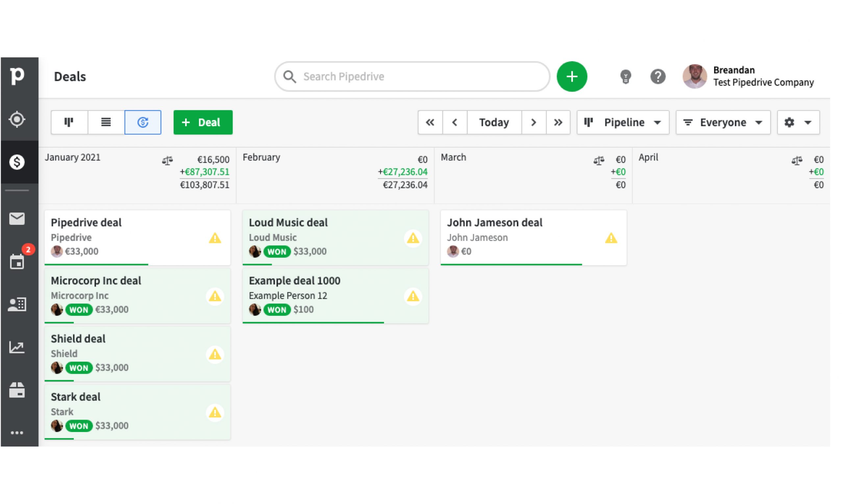This screenshot has width=842, height=504.
Task: Open Insights chart icon in sidebar
Action: (17, 347)
